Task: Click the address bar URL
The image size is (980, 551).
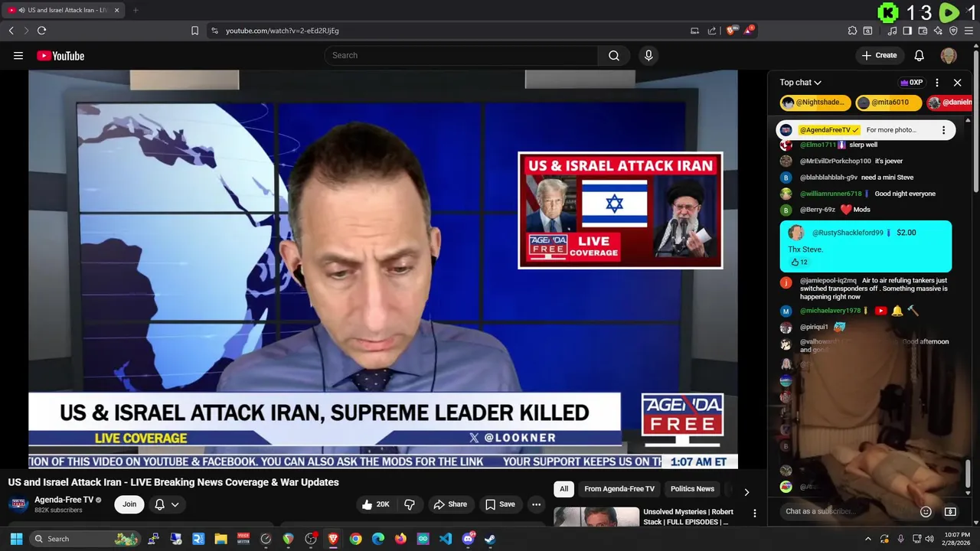Action: pos(283,31)
